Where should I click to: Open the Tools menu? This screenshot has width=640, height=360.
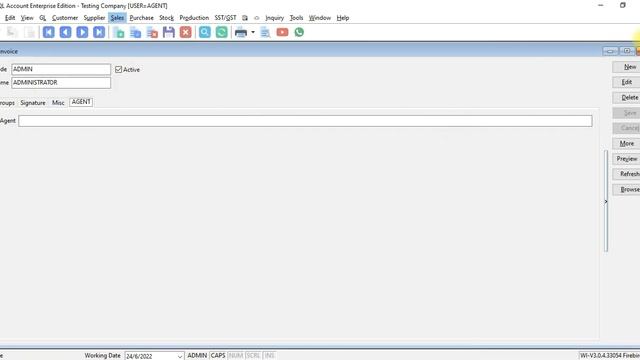[296, 18]
